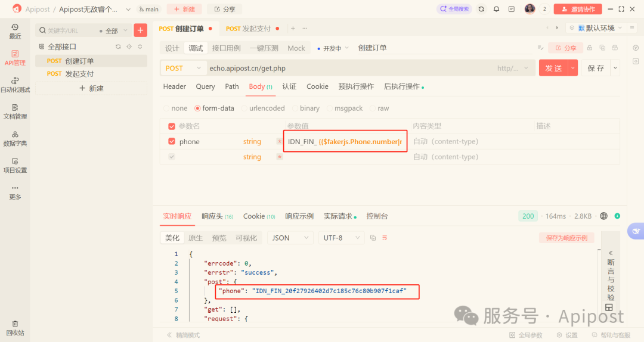Open the 默认环境 environment dropdown
The width and height of the screenshot is (644, 342).
(x=596, y=28)
